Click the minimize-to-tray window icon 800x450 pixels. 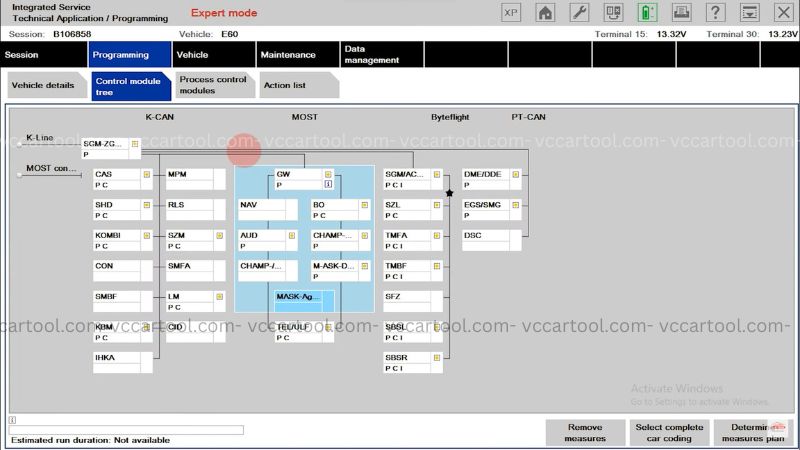[x=749, y=13]
